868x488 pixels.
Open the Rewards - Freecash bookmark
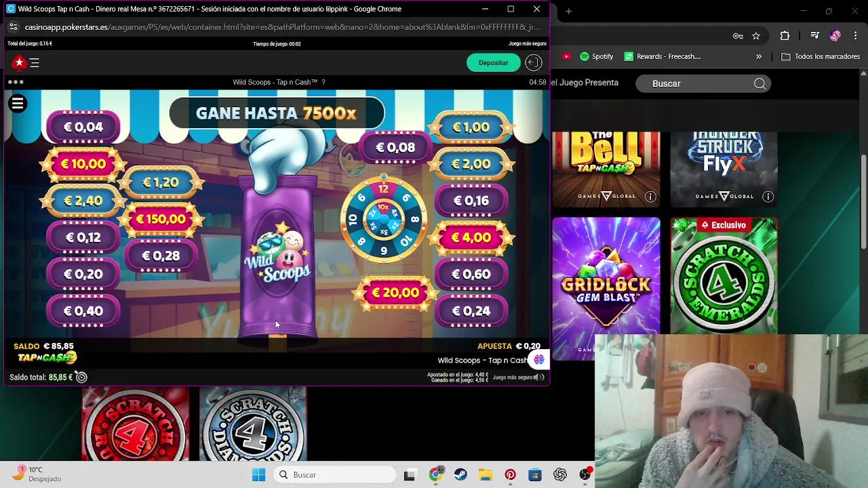tap(663, 56)
